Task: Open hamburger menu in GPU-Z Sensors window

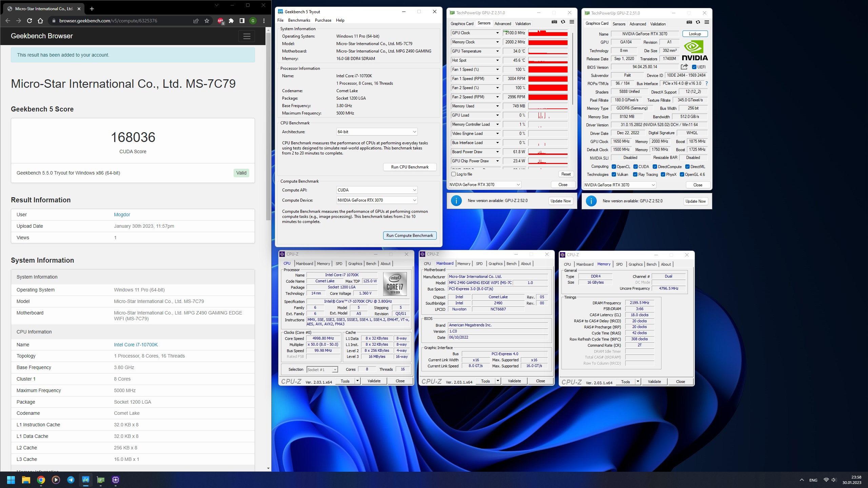Action: 572,22
